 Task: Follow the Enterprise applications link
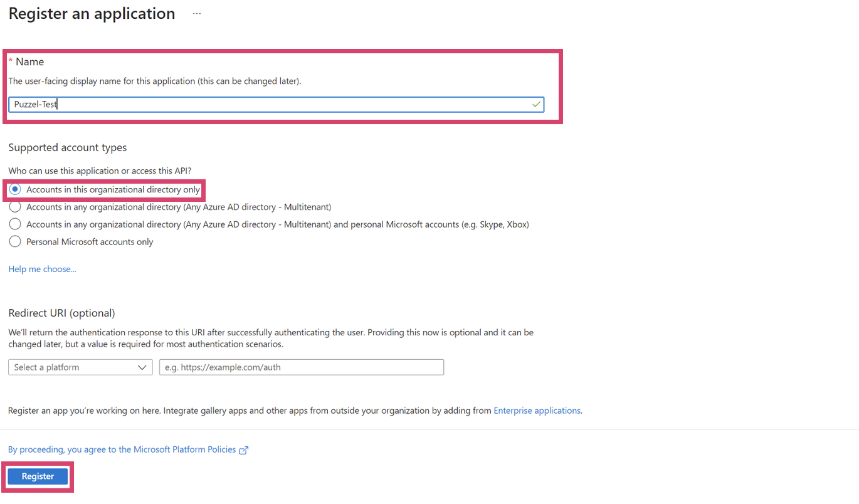(x=537, y=411)
